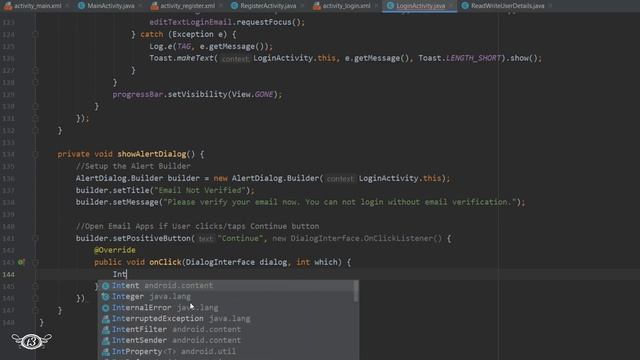
Task: Click the builder.setMessage call
Action: [x=117, y=202]
